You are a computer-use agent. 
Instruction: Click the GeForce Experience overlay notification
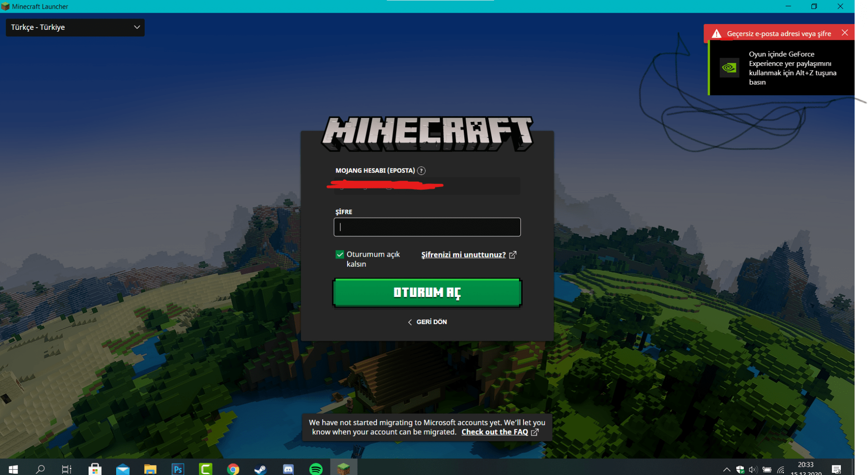[781, 68]
